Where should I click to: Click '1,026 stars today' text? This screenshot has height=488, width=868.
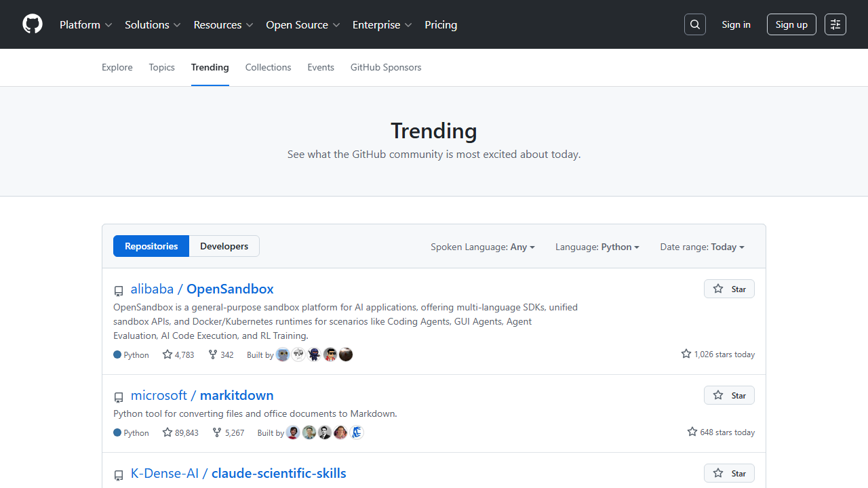[718, 354]
